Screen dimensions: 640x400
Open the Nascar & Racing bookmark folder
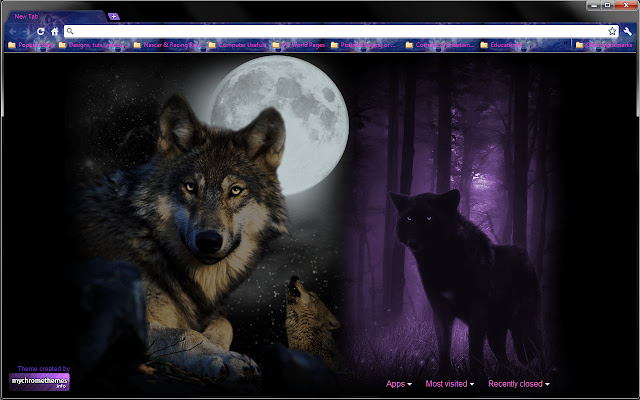pyautogui.click(x=167, y=45)
